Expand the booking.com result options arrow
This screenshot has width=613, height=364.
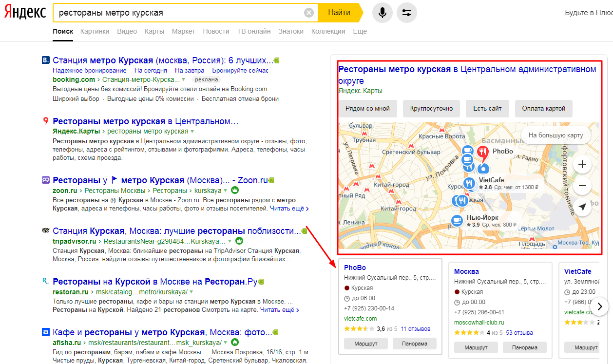pyautogui.click(x=184, y=79)
